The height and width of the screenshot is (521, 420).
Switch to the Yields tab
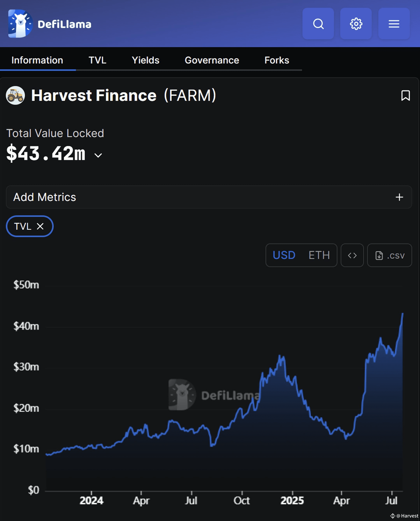tap(146, 60)
